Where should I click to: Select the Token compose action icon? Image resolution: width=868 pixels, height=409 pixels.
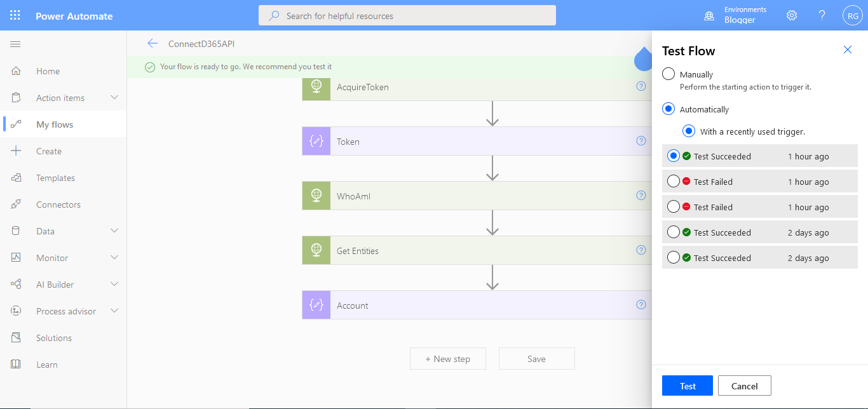tap(316, 141)
